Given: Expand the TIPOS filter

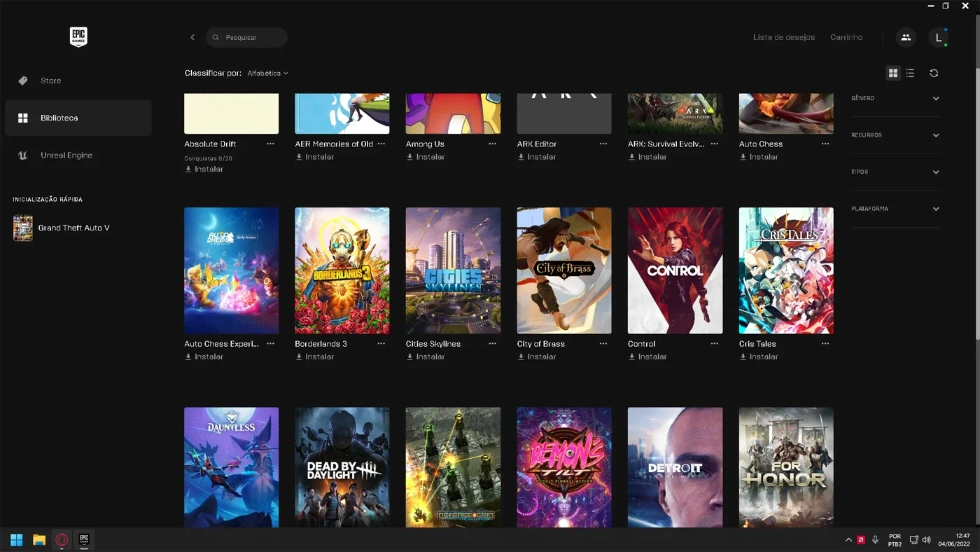Looking at the screenshot, I should [896, 172].
